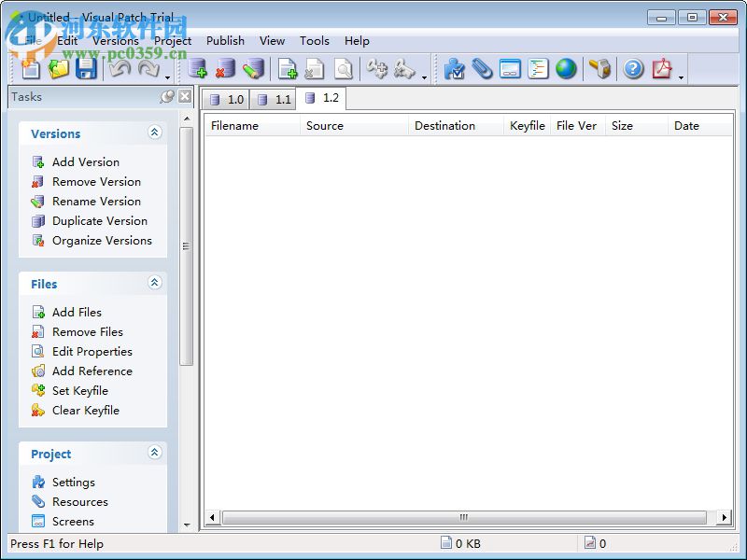747x560 pixels.
Task: Click Add Version in Tasks pane
Action: coord(86,161)
